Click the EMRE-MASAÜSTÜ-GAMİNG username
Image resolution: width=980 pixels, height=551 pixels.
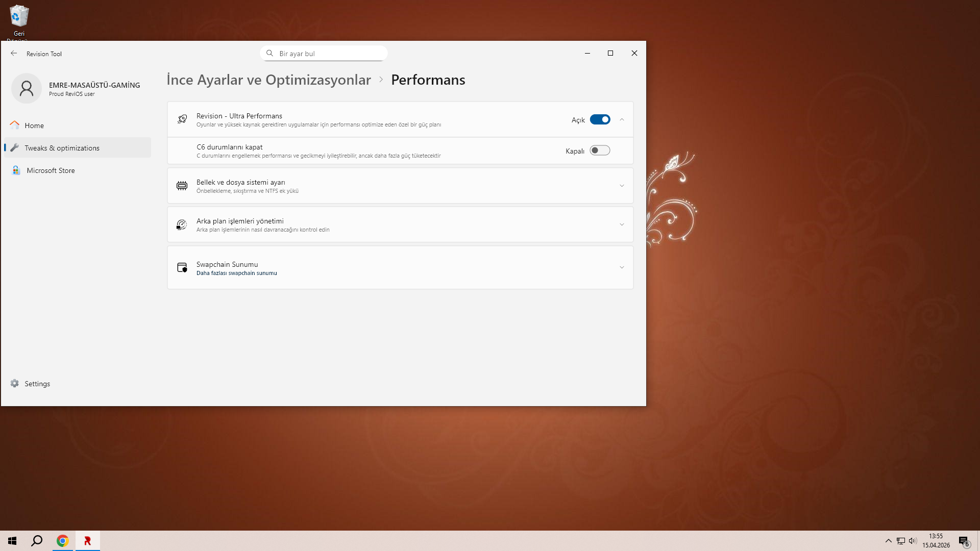click(94, 85)
